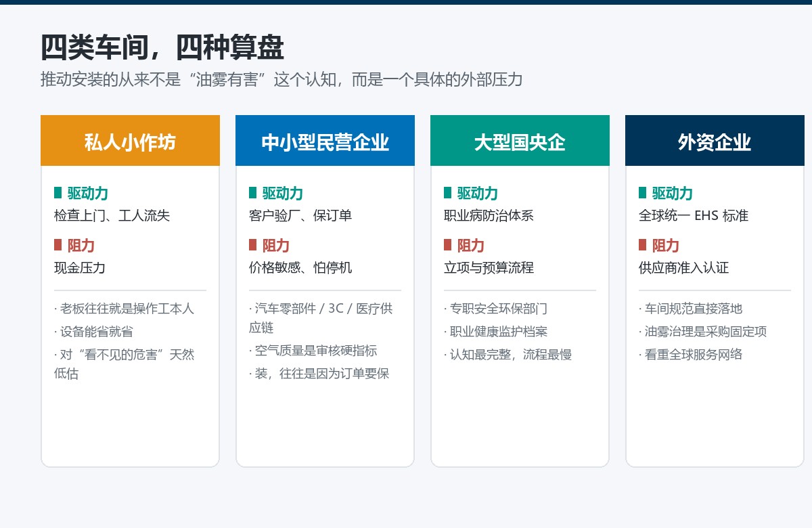Click the 对"看不见的危害"天然低估 bullet

point(124,364)
